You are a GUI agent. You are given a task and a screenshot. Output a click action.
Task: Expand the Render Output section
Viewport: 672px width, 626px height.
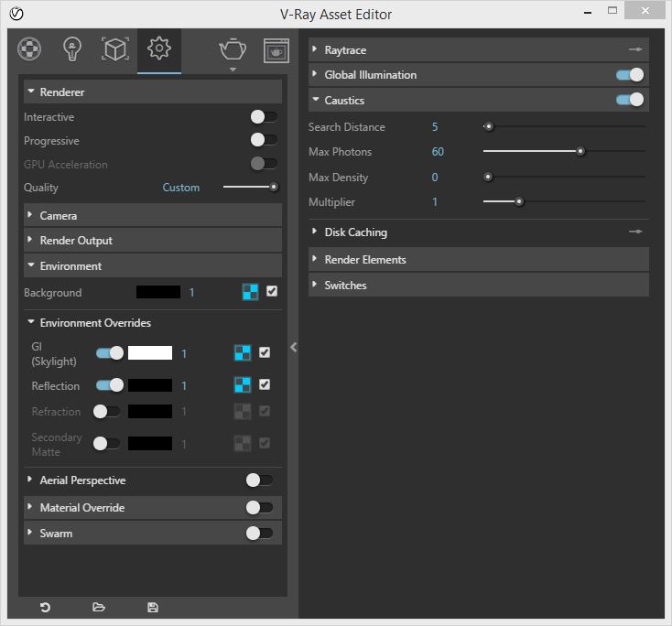coord(153,241)
